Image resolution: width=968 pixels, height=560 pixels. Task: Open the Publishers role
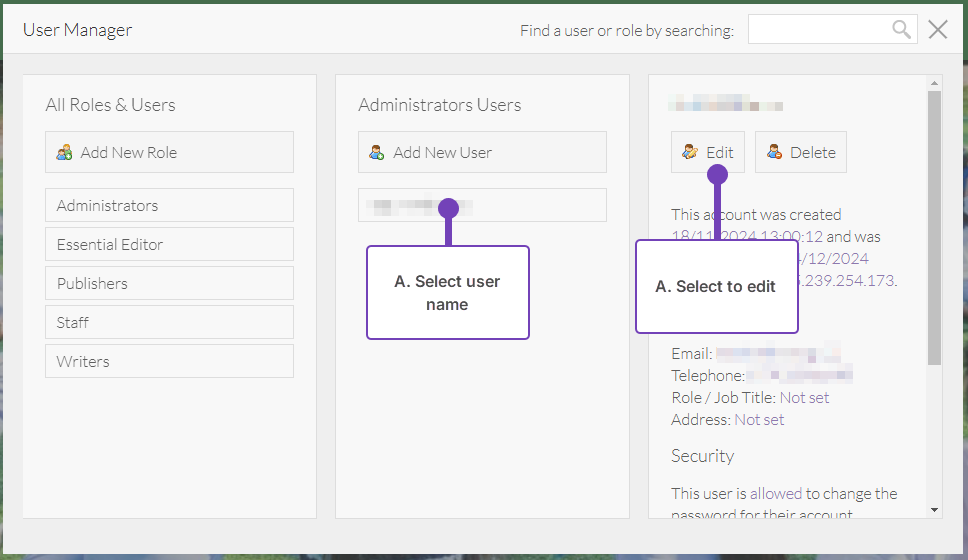coord(169,283)
